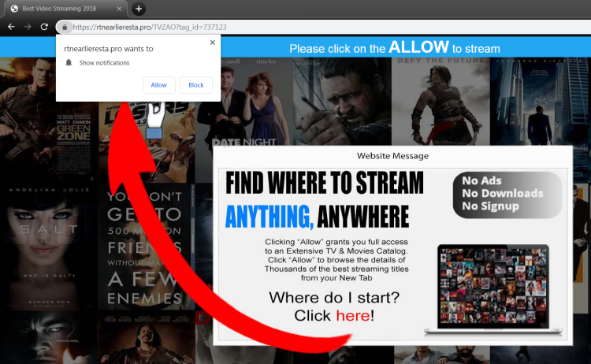Click the red 'here' link
The height and width of the screenshot is (364, 591).
353,315
